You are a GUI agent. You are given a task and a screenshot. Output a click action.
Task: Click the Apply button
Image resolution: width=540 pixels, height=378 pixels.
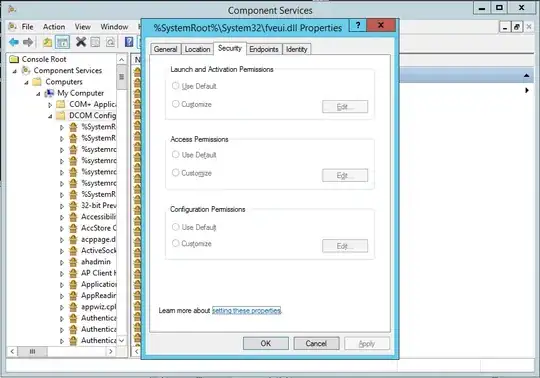(x=367, y=343)
